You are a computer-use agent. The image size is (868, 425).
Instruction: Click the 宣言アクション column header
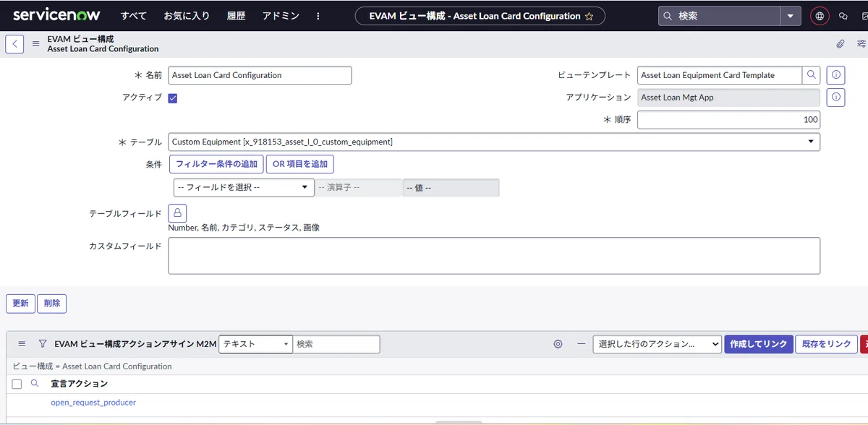pos(80,384)
